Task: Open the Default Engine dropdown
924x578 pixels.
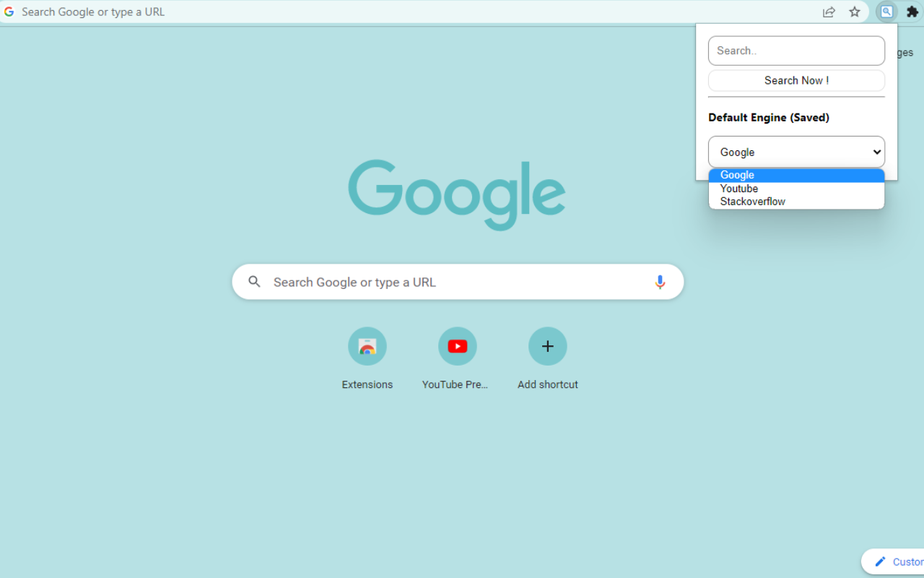Action: 796,152
